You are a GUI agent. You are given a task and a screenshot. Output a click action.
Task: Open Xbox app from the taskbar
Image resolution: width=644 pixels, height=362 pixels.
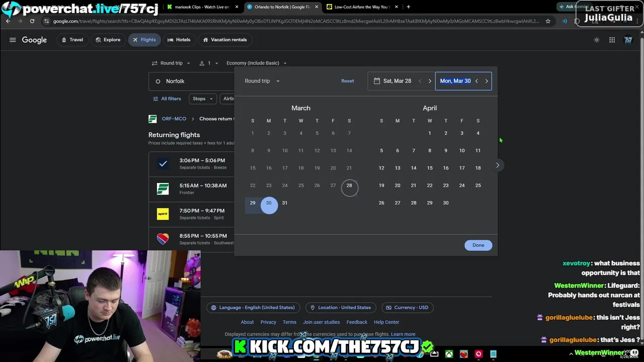(449, 354)
